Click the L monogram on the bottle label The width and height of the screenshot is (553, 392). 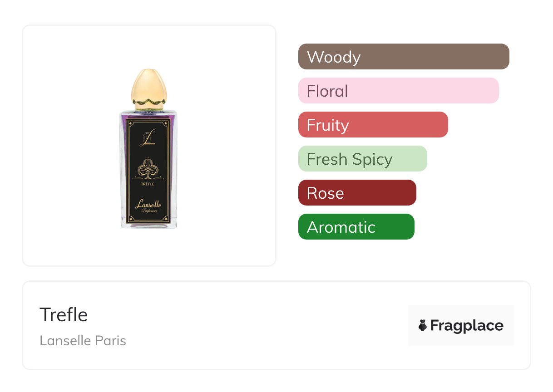148,138
